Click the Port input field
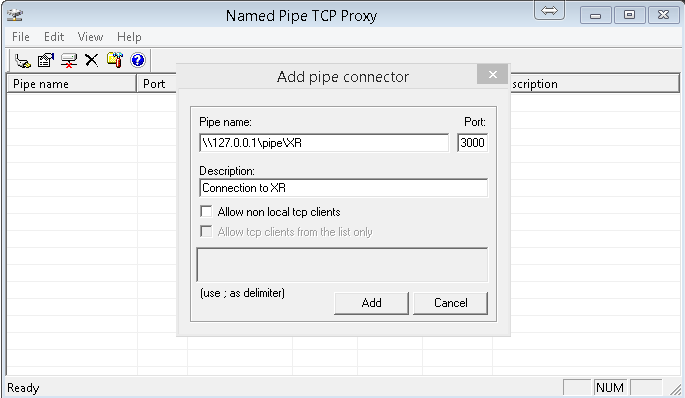The width and height of the screenshot is (685, 398). pyautogui.click(x=472, y=143)
